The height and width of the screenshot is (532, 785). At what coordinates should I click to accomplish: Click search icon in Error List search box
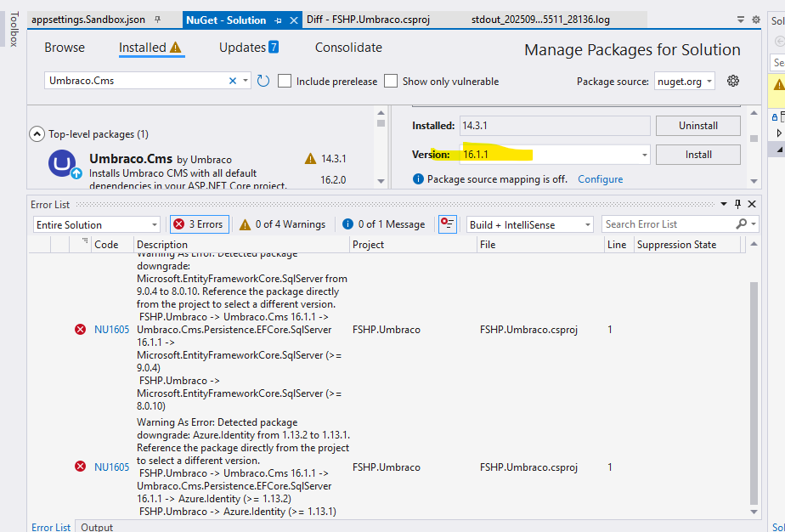point(742,224)
